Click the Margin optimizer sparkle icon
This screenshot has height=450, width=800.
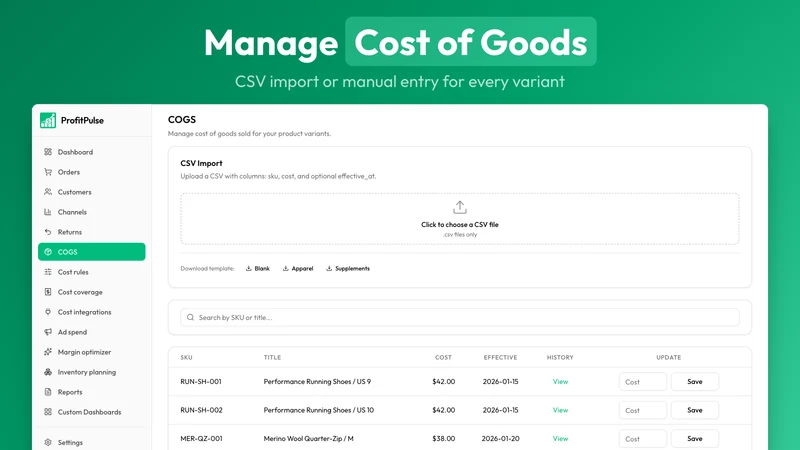coord(48,352)
